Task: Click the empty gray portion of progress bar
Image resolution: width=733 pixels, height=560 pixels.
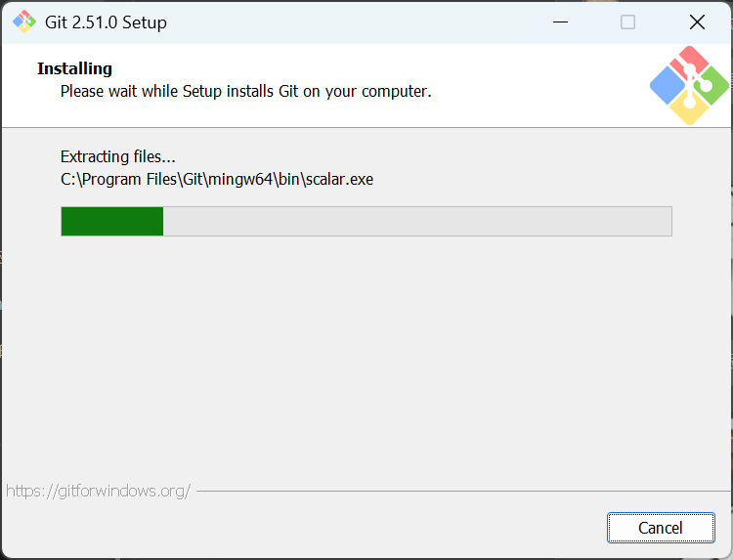Action: [x=416, y=221]
